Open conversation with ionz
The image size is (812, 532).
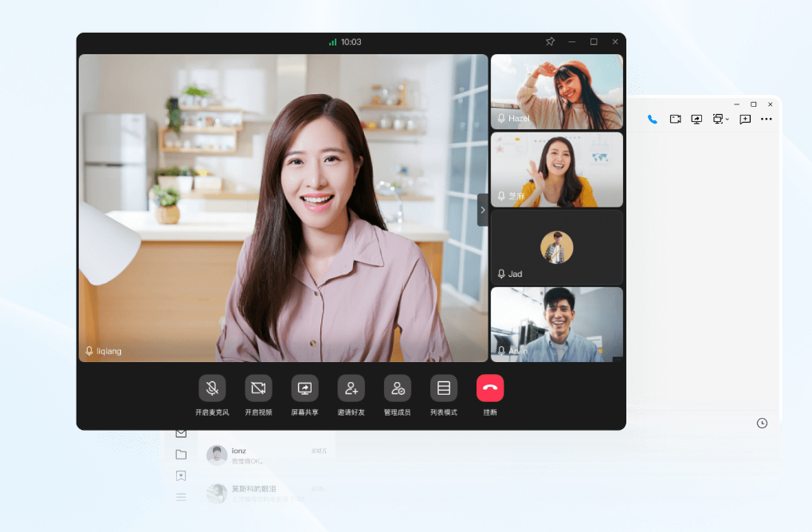click(x=267, y=455)
